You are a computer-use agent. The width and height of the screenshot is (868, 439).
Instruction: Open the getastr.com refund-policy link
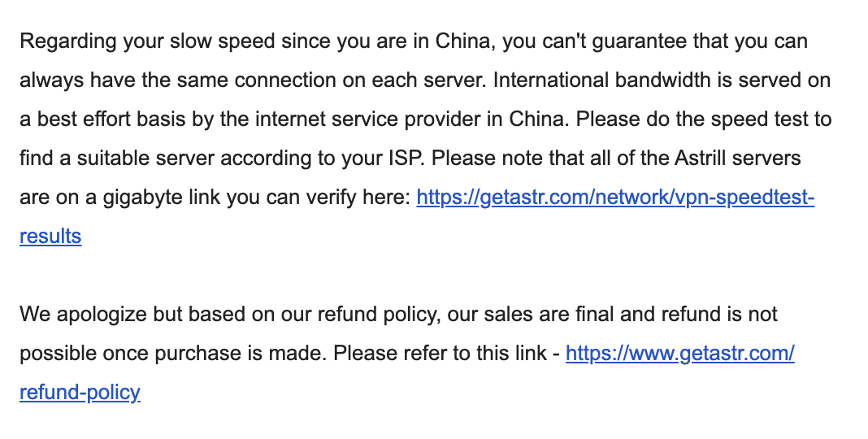(679, 354)
